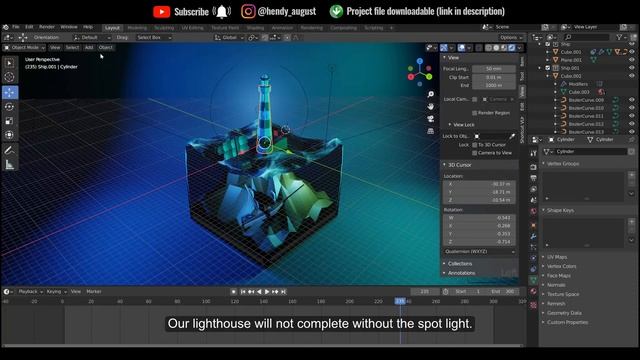Screen dimensions: 640x360
Task: Select the 3D Cursor tool
Action: pos(9,77)
